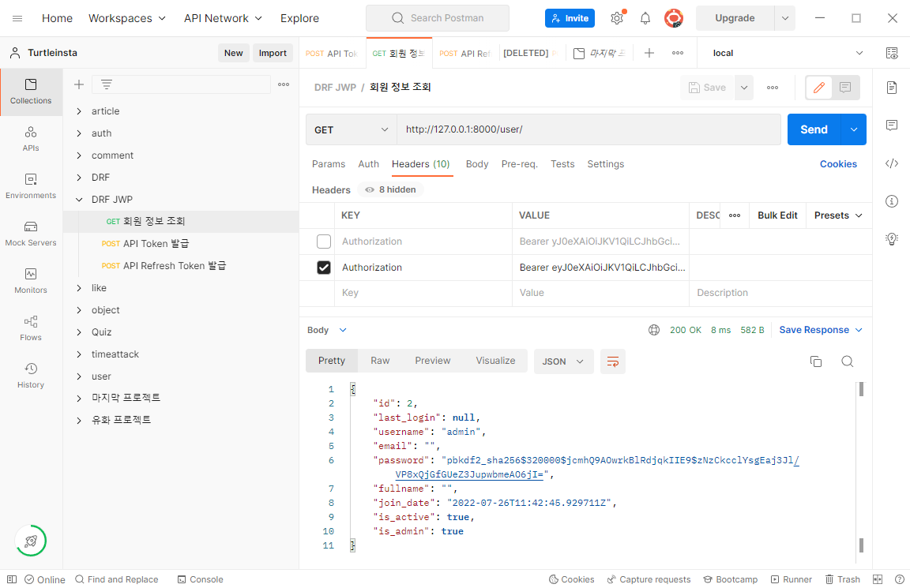Expand the article collection
The image size is (910, 588).
point(80,111)
